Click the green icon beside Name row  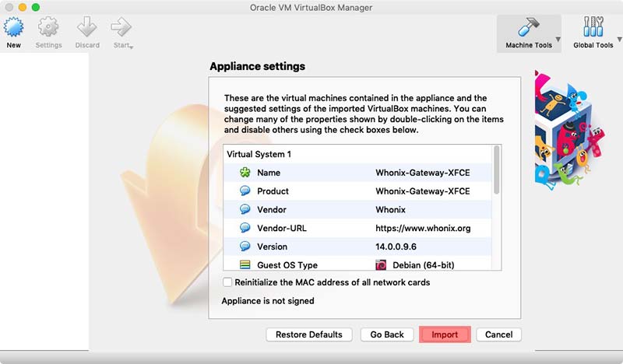(245, 173)
